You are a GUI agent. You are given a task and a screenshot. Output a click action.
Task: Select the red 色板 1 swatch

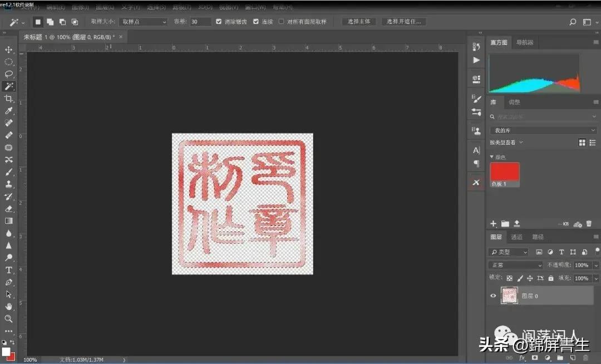pos(504,173)
